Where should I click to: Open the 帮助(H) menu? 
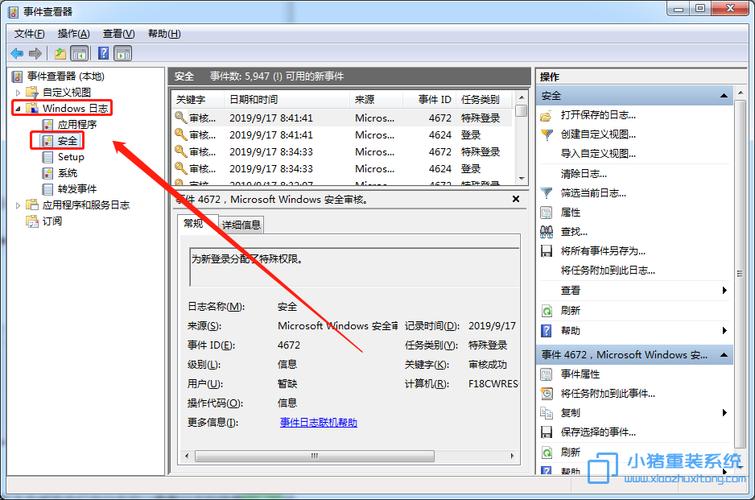pyautogui.click(x=164, y=34)
